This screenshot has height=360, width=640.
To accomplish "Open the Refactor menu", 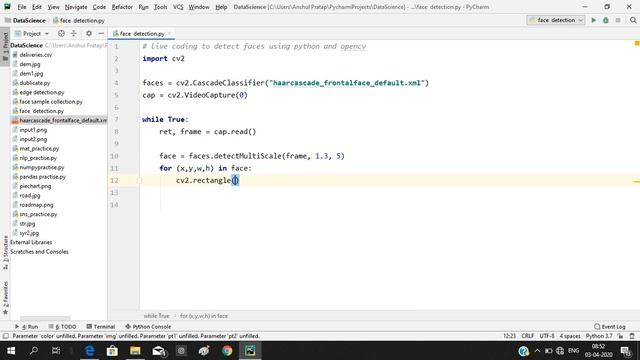I will point(122,7).
